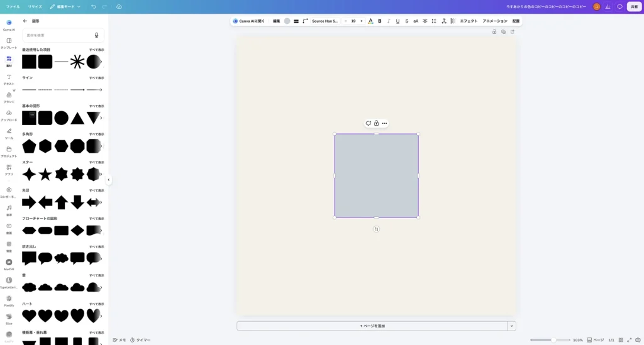
Task: Click the ページを追加 button
Action: (372, 326)
